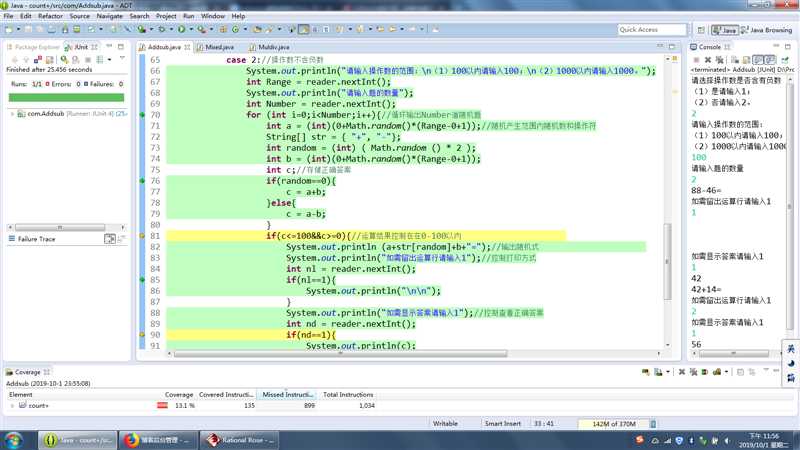This screenshot has height=450, width=800.
Task: Open the JUnit view menu triangle
Action: tap(122, 58)
